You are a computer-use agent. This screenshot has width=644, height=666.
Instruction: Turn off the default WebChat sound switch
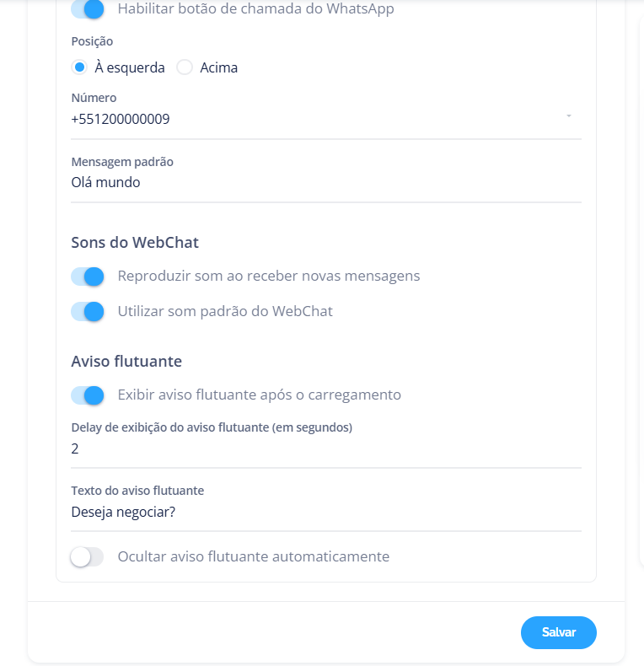88,312
